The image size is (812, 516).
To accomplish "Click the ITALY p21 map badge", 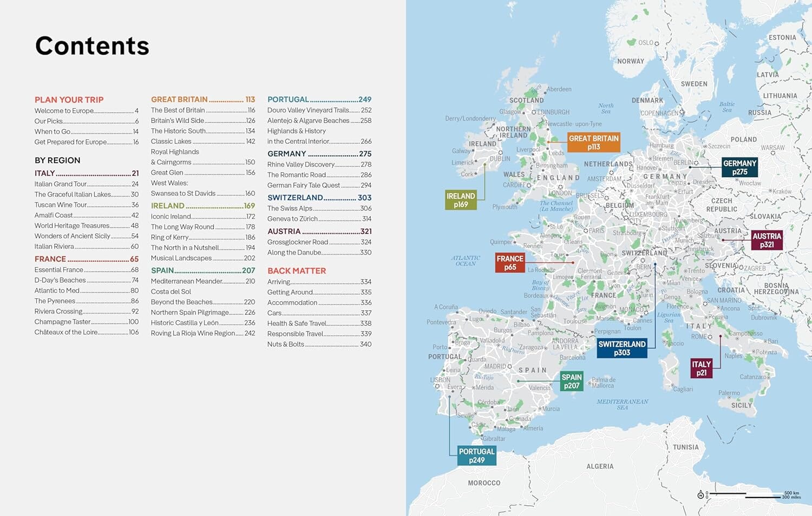I will pyautogui.click(x=702, y=368).
